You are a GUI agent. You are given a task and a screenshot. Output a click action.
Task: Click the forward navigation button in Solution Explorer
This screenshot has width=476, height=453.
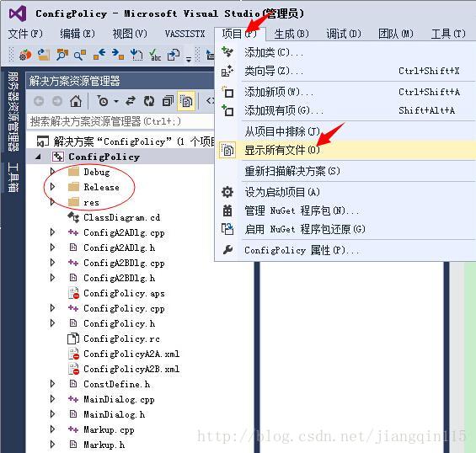(x=57, y=101)
